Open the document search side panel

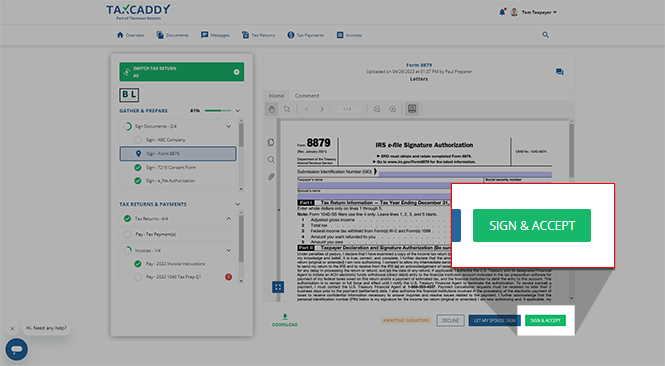tap(271, 159)
